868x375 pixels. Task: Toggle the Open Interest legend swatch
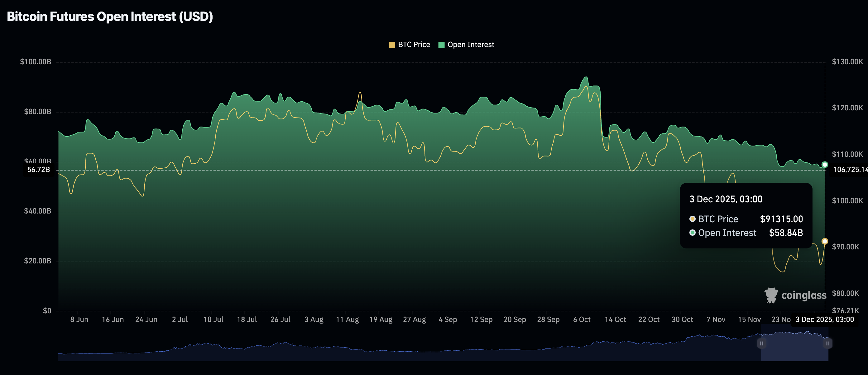441,45
